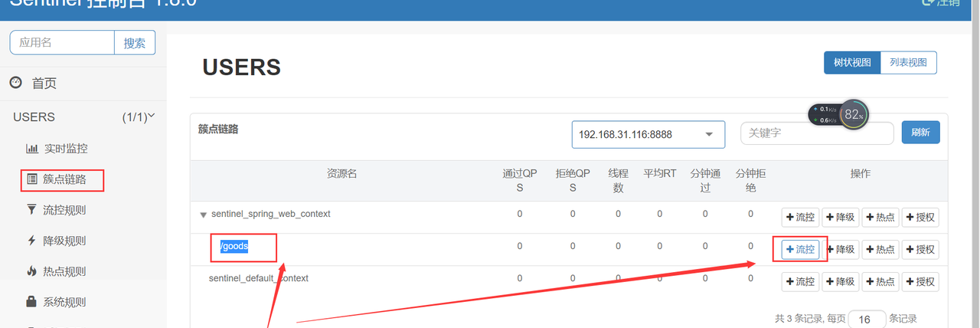Add 降级 rule for sentinel_spring_web_context
Screen dimensions: 980x328
pos(841,217)
